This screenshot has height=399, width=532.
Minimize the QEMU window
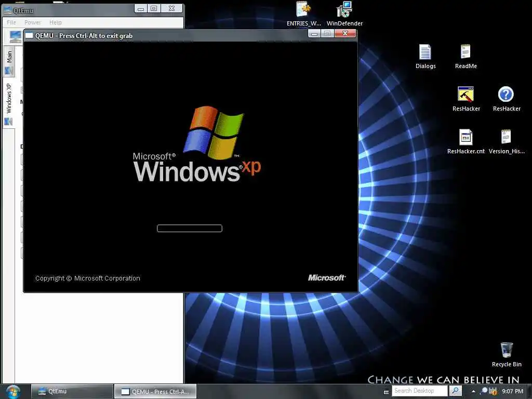pyautogui.click(x=314, y=34)
